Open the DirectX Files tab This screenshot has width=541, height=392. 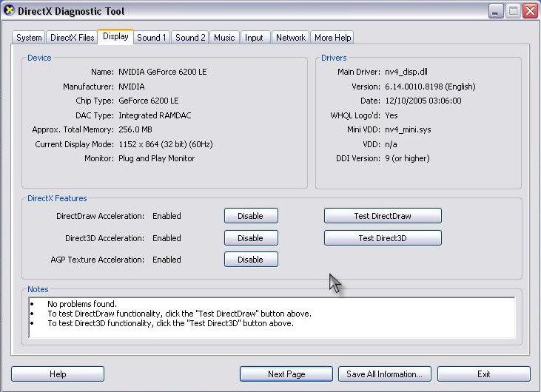coord(72,38)
